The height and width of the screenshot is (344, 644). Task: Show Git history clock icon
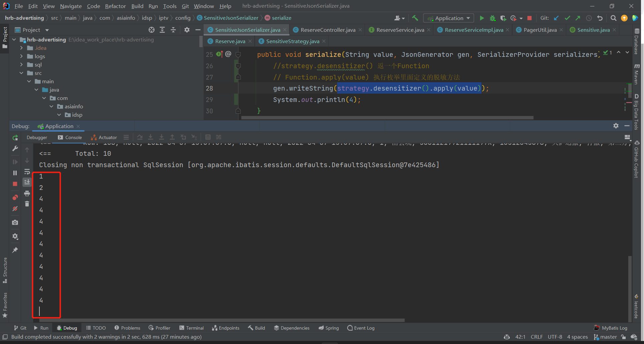[x=589, y=18]
